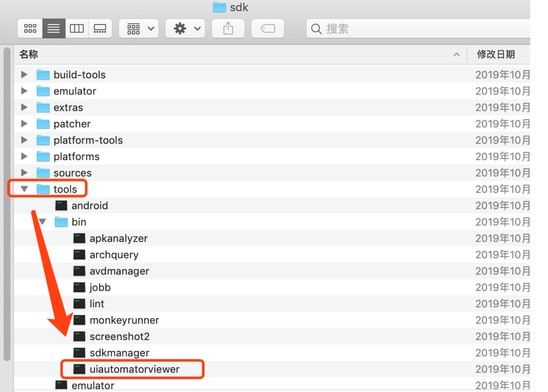Select the uiautomatorviewer executable file
548x392 pixels.
point(134,369)
